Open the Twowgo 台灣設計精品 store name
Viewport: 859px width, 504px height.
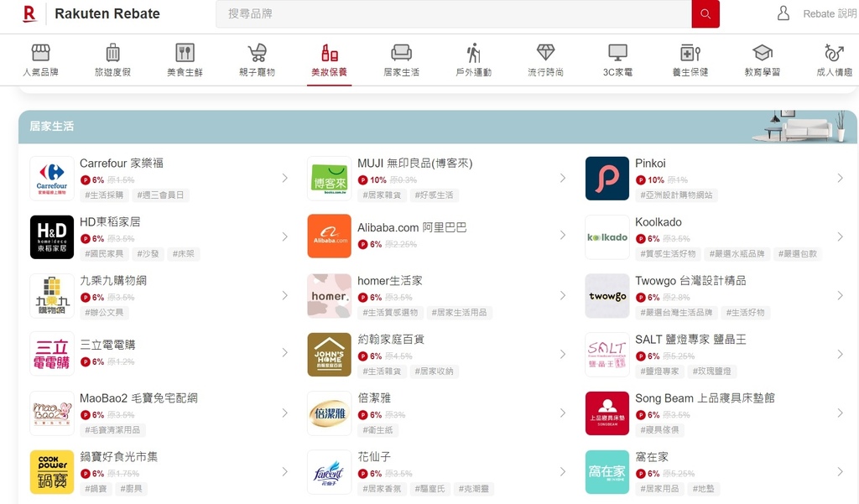[x=690, y=280]
